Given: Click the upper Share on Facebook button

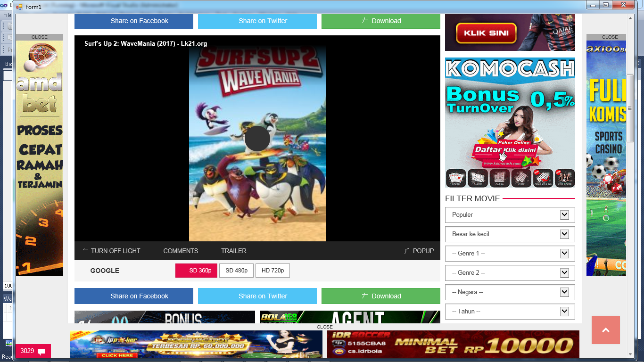Looking at the screenshot, I should click(x=134, y=21).
